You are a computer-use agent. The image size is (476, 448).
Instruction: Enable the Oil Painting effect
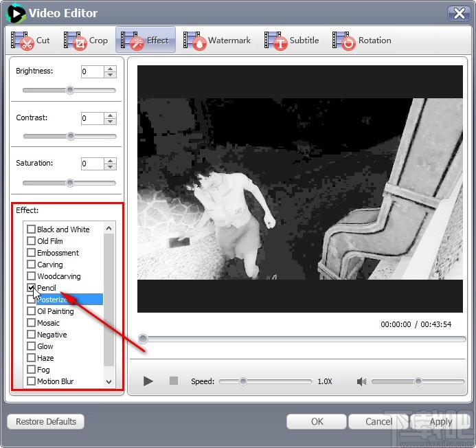click(x=31, y=311)
